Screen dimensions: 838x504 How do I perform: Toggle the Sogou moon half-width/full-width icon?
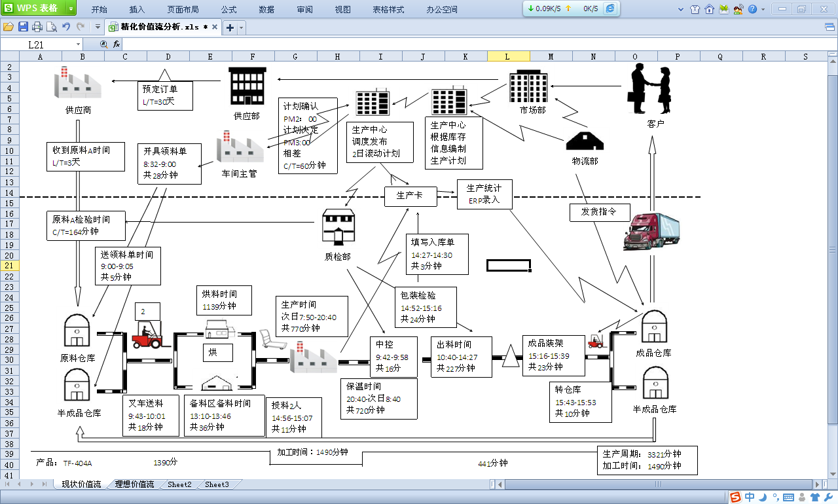[763, 497]
